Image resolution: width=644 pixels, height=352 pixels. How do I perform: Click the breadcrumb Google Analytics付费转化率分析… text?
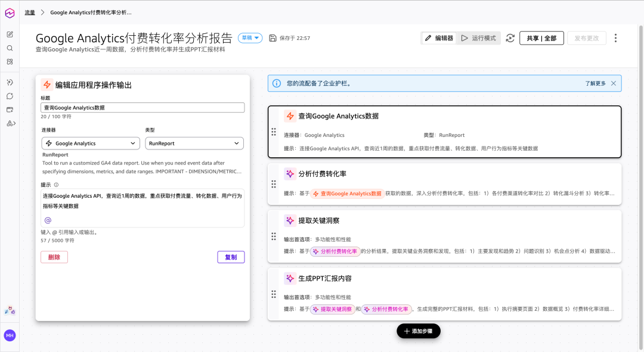click(91, 13)
